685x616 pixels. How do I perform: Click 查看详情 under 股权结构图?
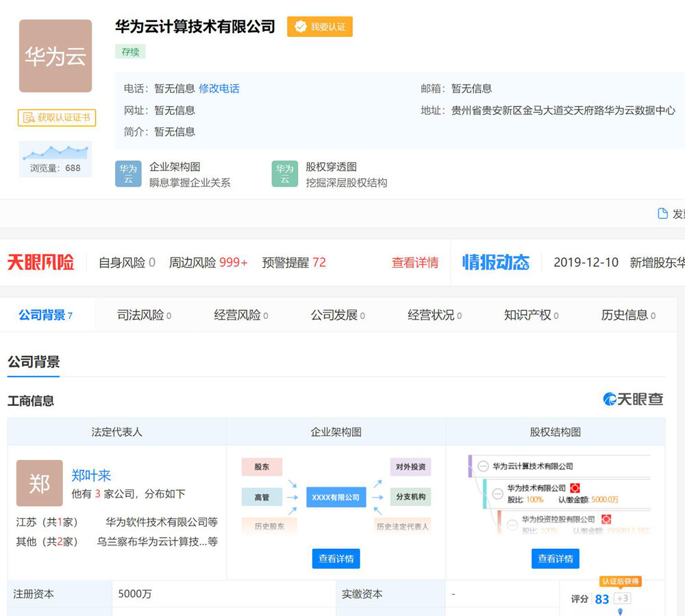(x=556, y=559)
